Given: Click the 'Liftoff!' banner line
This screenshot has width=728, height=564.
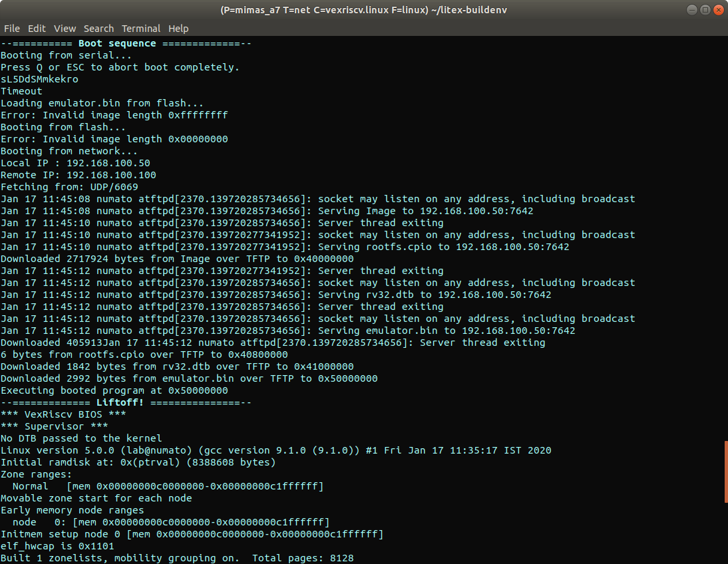Looking at the screenshot, I should [x=126, y=402].
